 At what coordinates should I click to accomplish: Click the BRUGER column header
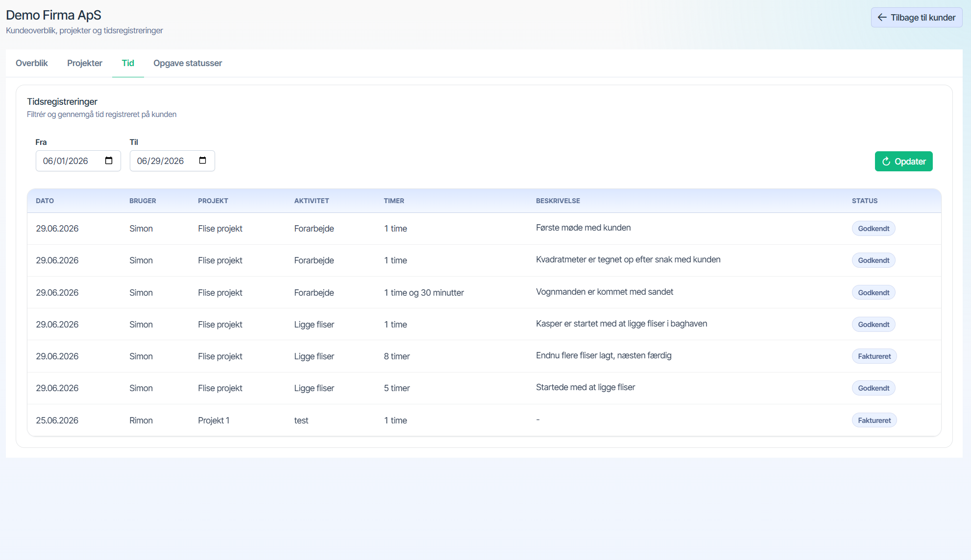[x=143, y=201]
